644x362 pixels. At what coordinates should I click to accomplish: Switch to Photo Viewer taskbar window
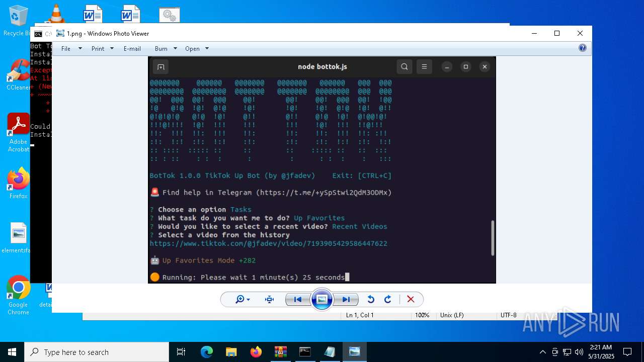(x=354, y=352)
